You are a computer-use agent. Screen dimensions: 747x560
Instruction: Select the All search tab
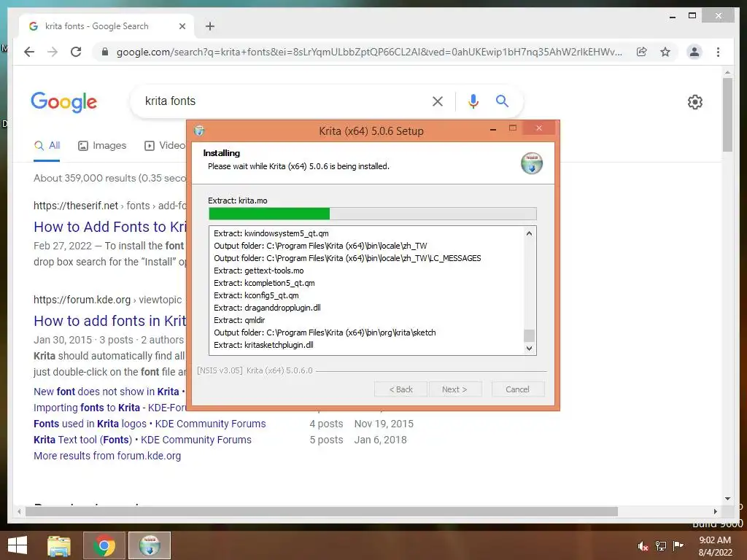point(47,145)
